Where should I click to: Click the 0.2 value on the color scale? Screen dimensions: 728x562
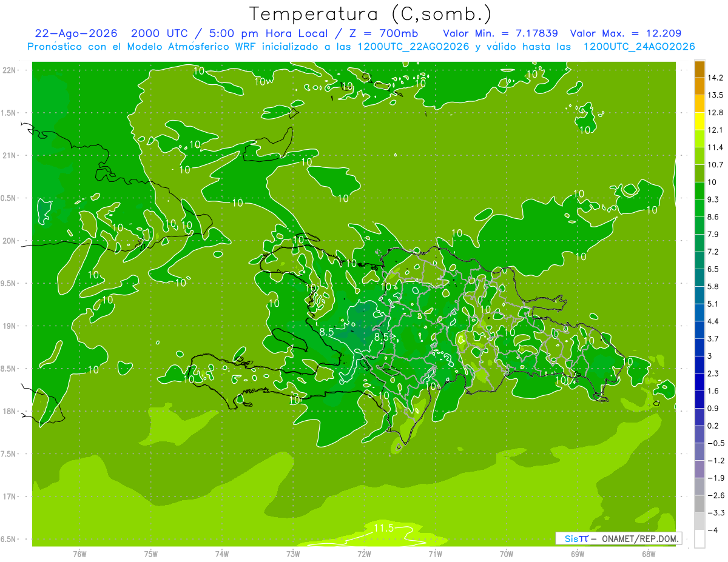point(713,426)
